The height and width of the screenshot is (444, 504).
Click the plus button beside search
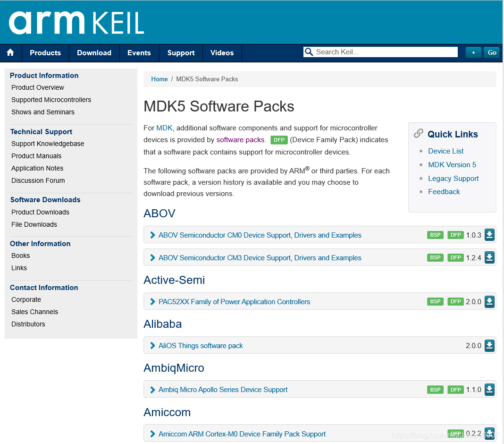click(x=473, y=52)
